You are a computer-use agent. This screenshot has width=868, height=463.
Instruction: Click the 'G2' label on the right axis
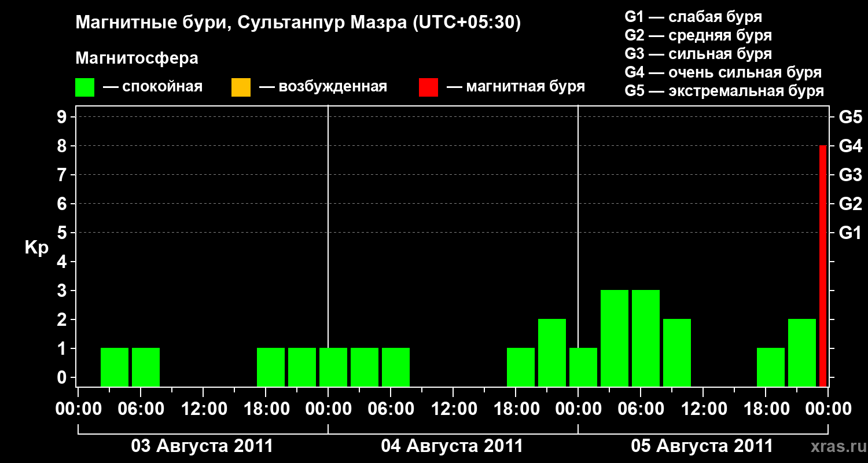[850, 204]
